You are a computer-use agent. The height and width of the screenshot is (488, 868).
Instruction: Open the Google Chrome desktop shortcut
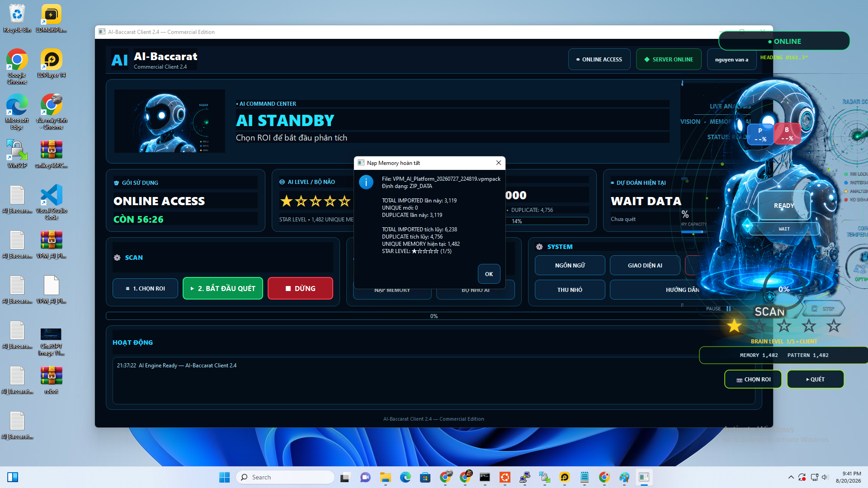[17, 67]
